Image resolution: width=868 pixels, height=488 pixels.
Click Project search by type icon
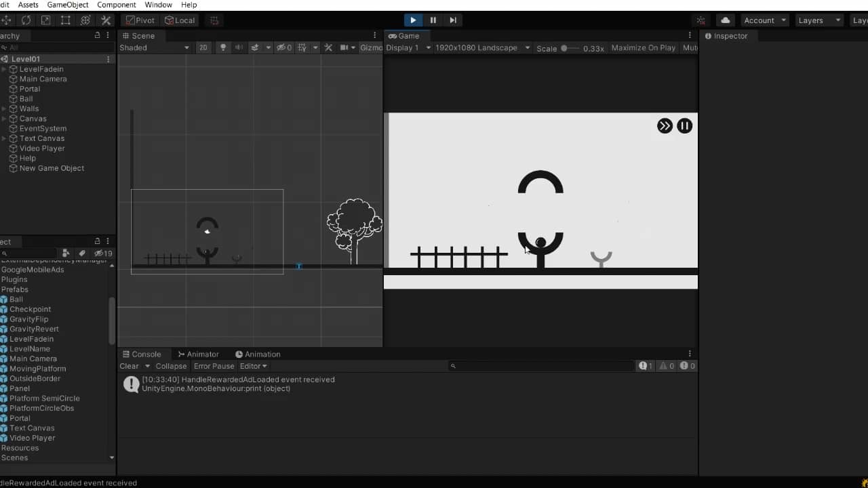coord(66,253)
